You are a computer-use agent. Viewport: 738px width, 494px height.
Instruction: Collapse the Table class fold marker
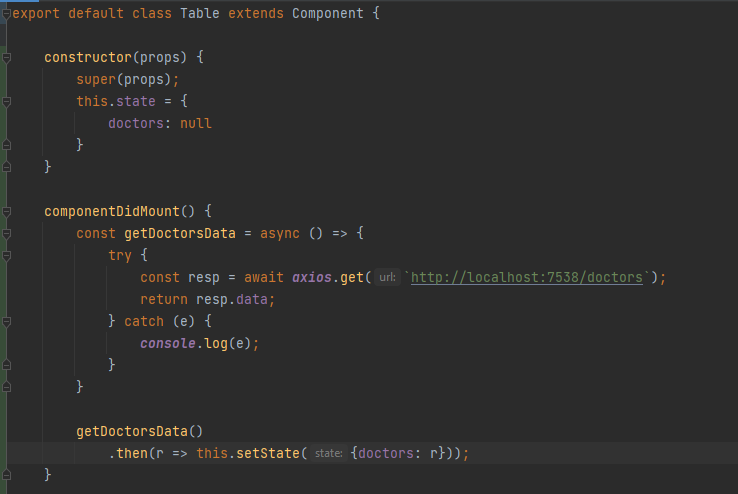coord(7,14)
